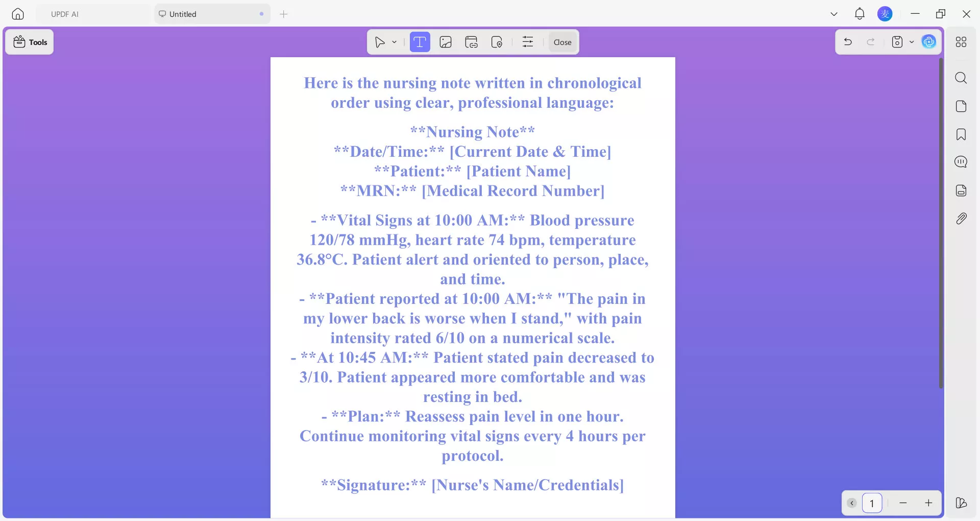Open the Image insertion tool
This screenshot has width=980, height=521.
(x=445, y=42)
